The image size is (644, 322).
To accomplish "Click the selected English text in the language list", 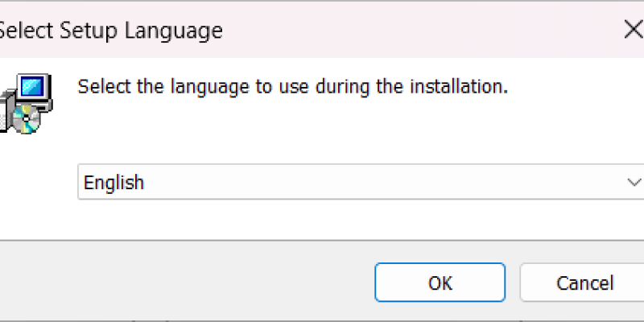I will tap(114, 183).
